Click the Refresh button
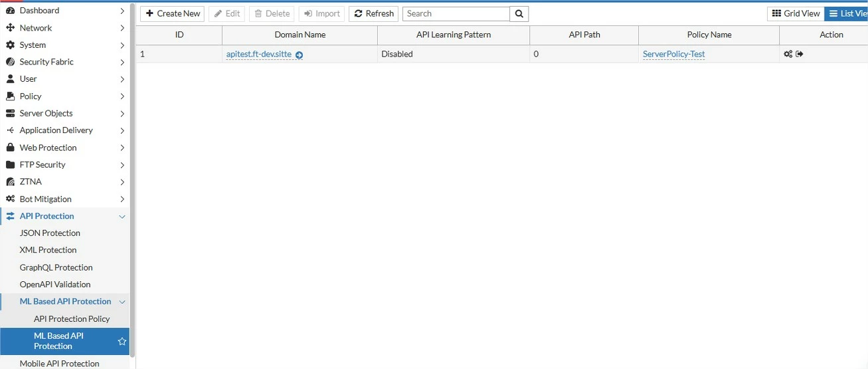The width and height of the screenshot is (868, 369). coord(374,13)
